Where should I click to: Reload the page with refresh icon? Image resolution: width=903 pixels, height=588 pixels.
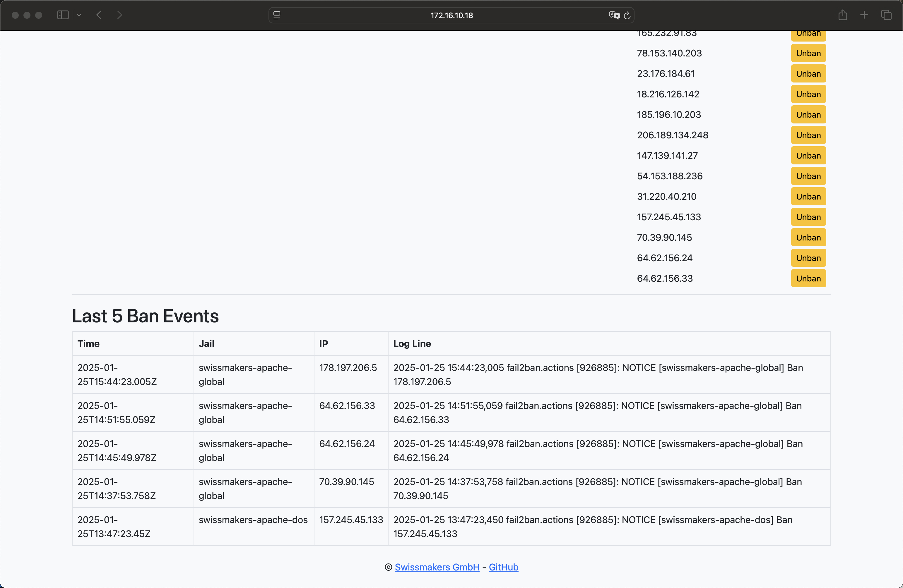click(627, 15)
